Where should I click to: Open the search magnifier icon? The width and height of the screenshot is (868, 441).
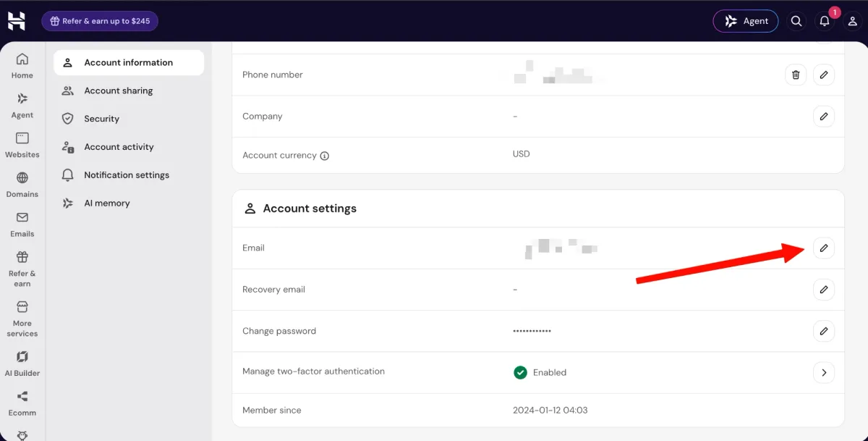coord(796,21)
